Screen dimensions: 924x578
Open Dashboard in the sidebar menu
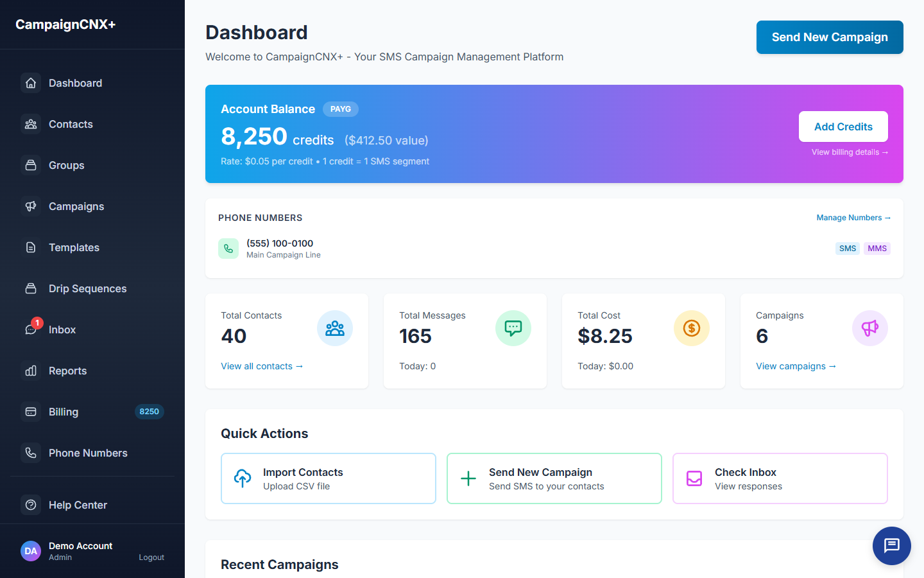(92, 83)
